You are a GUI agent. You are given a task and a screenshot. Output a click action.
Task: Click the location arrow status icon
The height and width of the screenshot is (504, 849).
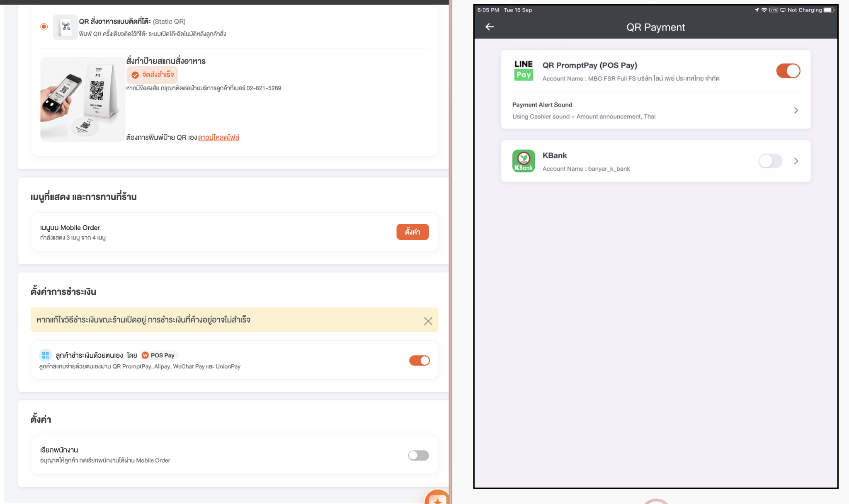coord(757,10)
